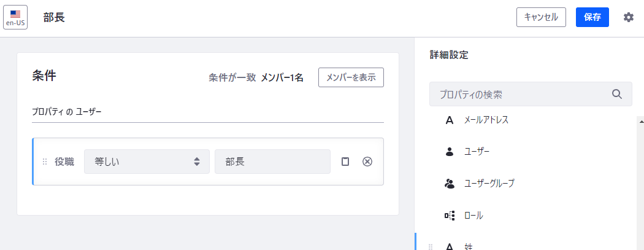Click the キャンセル button
Image resolution: width=644 pixels, height=250 pixels.
point(541,17)
